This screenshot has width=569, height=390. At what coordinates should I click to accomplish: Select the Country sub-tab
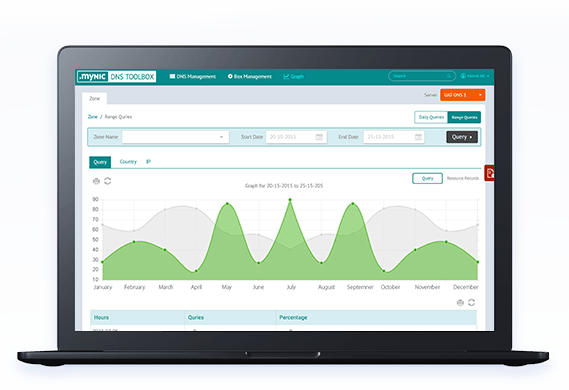click(128, 162)
